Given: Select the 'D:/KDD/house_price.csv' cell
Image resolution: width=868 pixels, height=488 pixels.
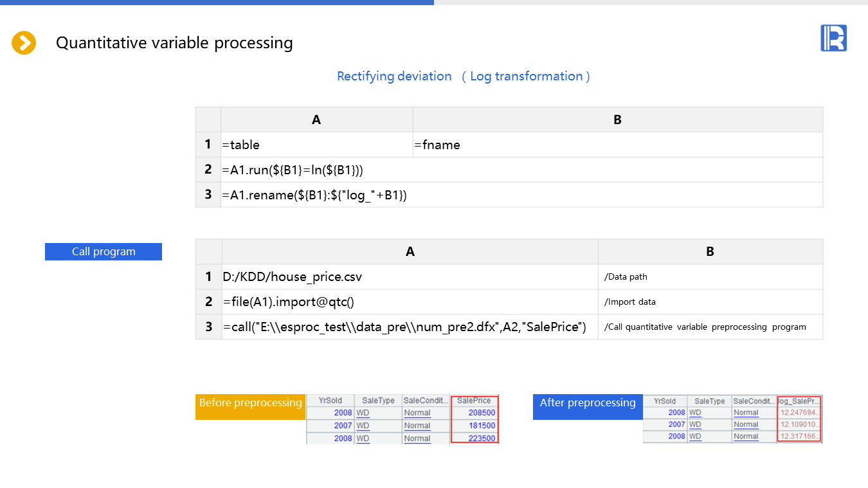Looking at the screenshot, I should [x=410, y=276].
